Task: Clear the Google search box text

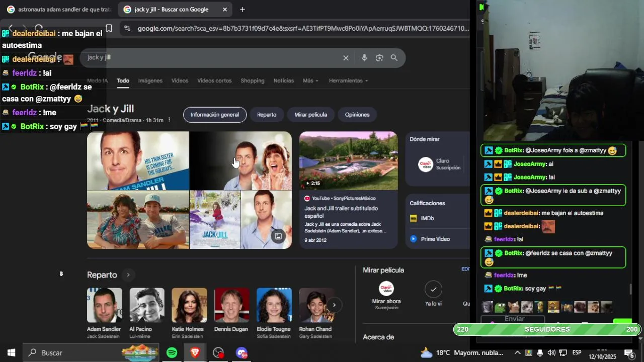Action: click(x=346, y=58)
